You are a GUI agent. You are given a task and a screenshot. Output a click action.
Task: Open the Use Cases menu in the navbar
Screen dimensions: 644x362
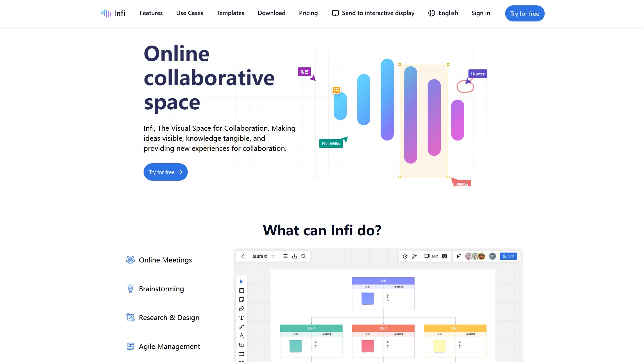point(190,13)
